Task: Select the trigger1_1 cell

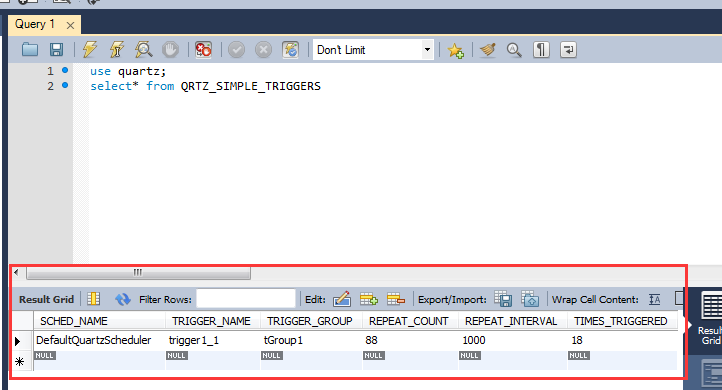Action: 213,340
